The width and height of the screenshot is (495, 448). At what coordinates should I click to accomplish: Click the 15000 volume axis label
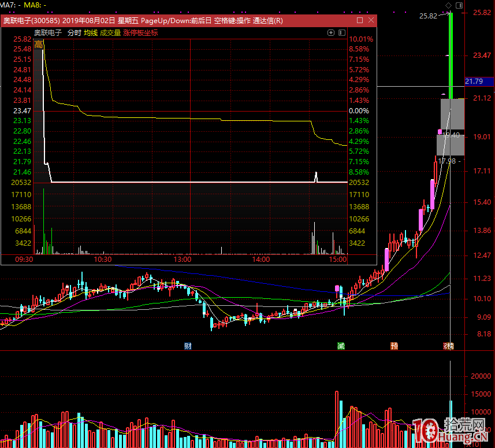481,394
